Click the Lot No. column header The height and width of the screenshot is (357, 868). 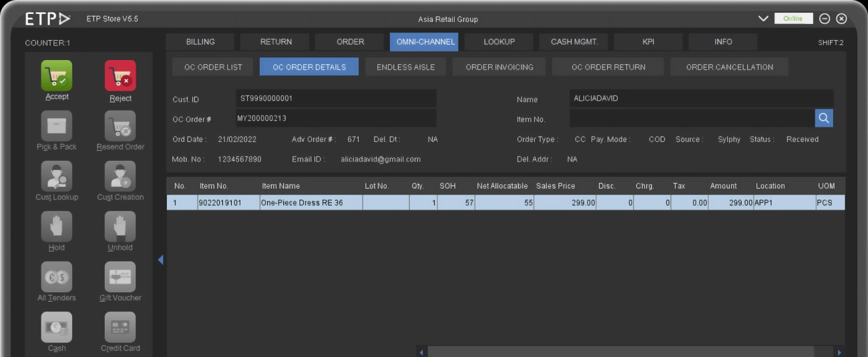[377, 186]
